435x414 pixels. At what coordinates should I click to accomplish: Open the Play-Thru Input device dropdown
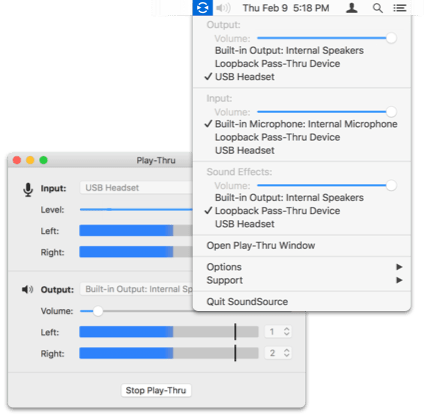coord(136,188)
